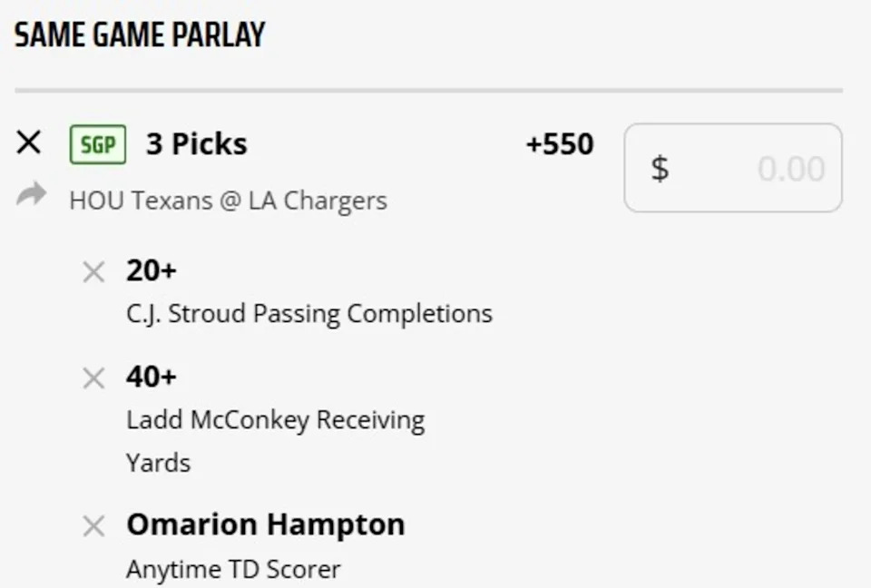This screenshot has height=588, width=871.
Task: Select the Ladd McConkey Receiving Yards text
Action: tap(275, 419)
